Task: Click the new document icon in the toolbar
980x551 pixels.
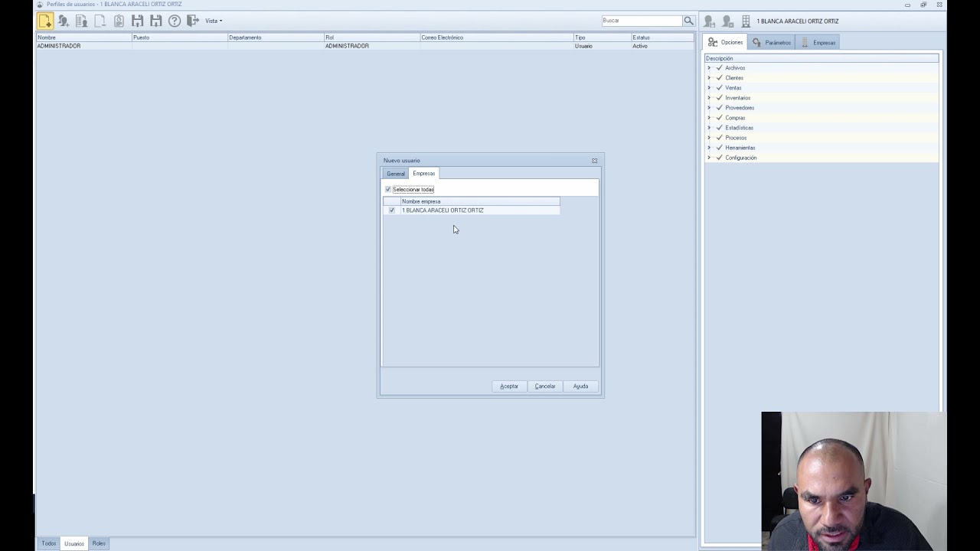Action: point(45,21)
